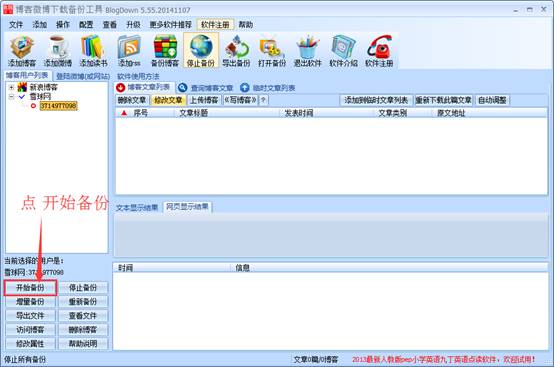Open the 升级 menu

click(134, 25)
